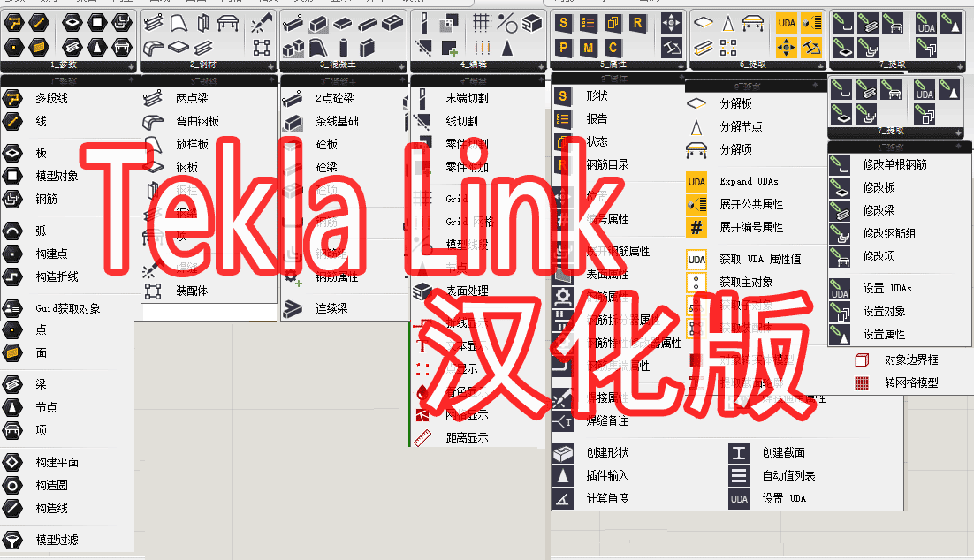Select the icon beside 线 in the parameter list

point(12,121)
